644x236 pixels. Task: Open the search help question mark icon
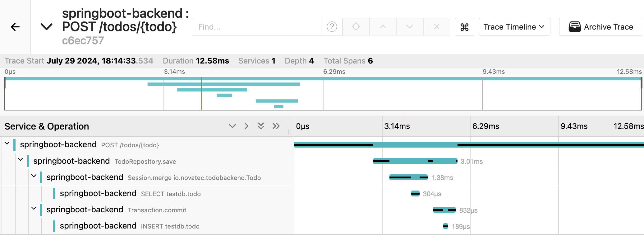(332, 27)
